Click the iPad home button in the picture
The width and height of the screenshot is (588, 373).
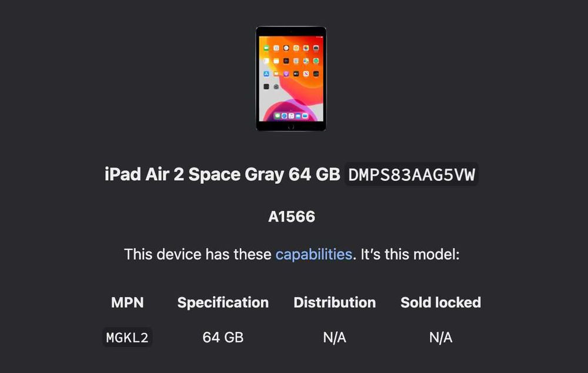[x=290, y=126]
